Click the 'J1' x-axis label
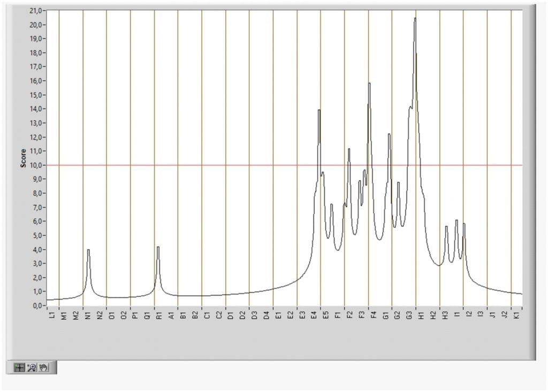This screenshot has height=392, width=548. tap(493, 315)
